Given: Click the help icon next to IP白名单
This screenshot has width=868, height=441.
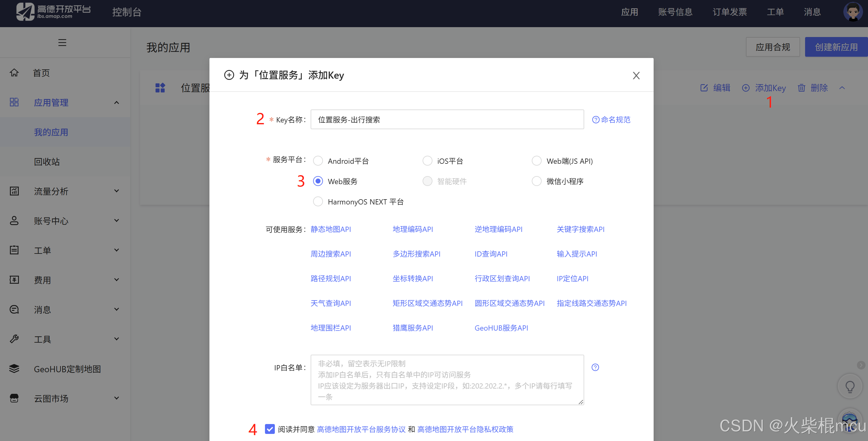Looking at the screenshot, I should pos(595,368).
